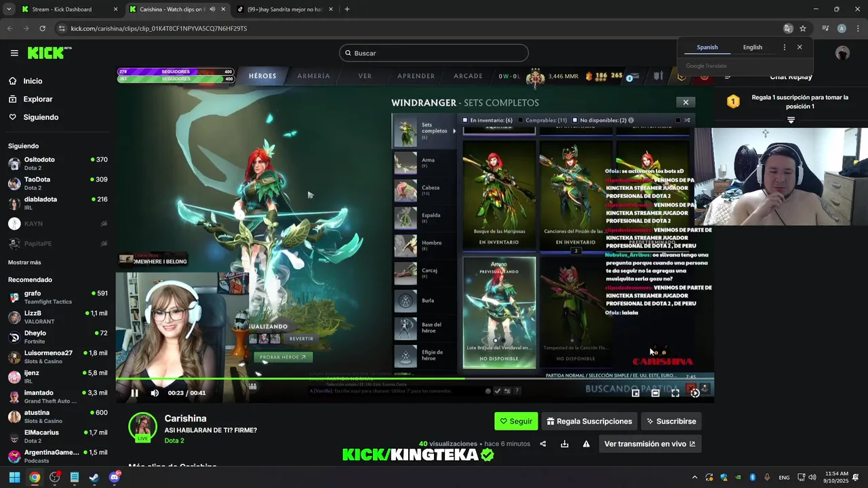Open Luisormeno27 recommended channel
Image resolution: width=868 pixels, height=488 pixels.
tap(58, 357)
